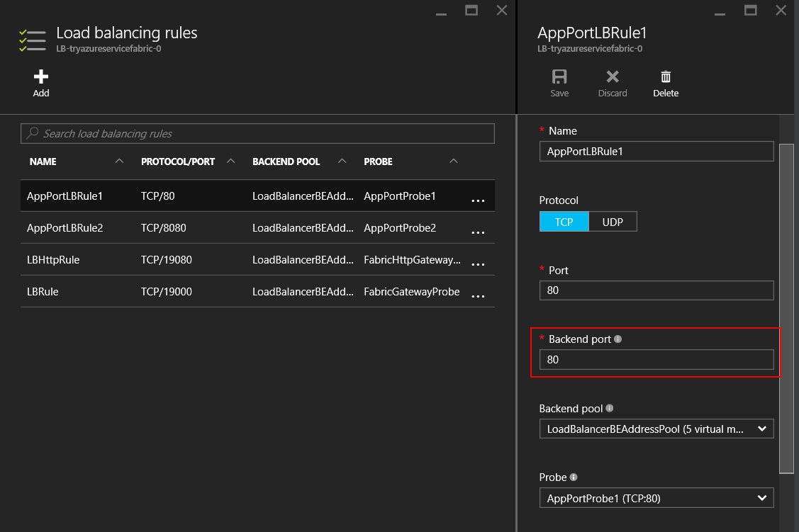
Task: Expand the Probe dropdown AppPortProbe1
Action: 656,499
